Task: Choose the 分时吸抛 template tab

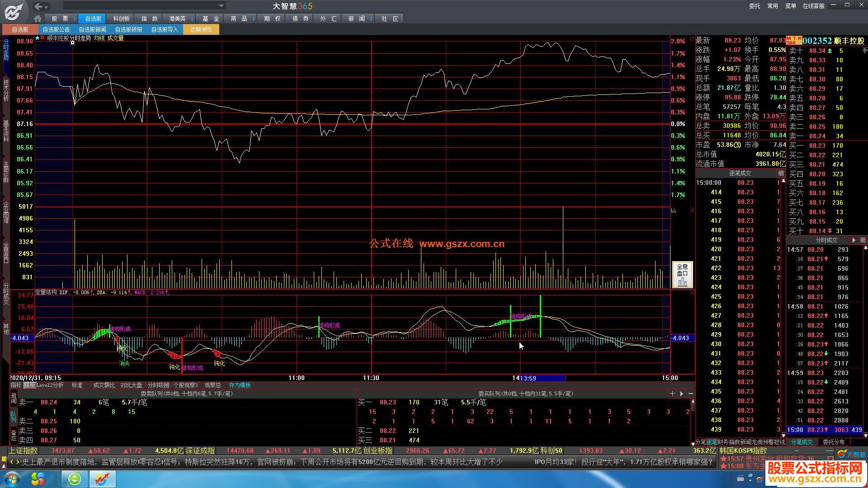Action: click(x=159, y=385)
